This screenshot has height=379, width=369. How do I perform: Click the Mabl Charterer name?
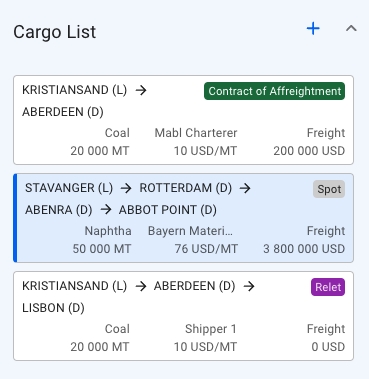(x=196, y=133)
